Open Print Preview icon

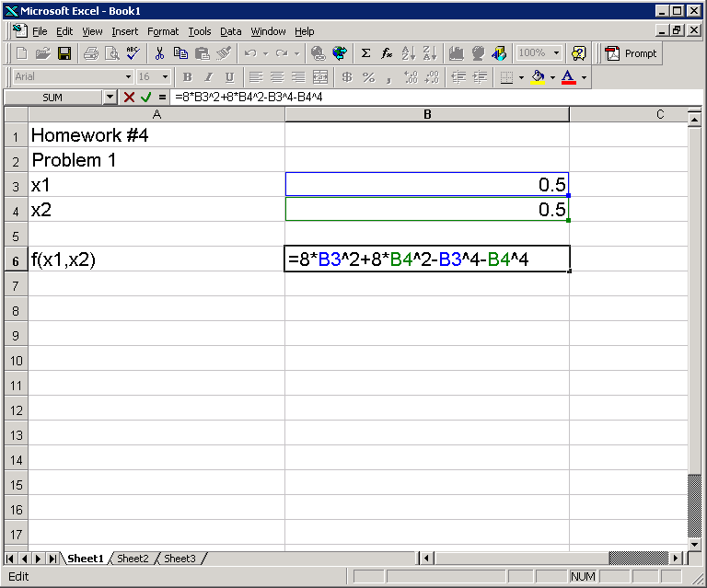click(x=111, y=53)
